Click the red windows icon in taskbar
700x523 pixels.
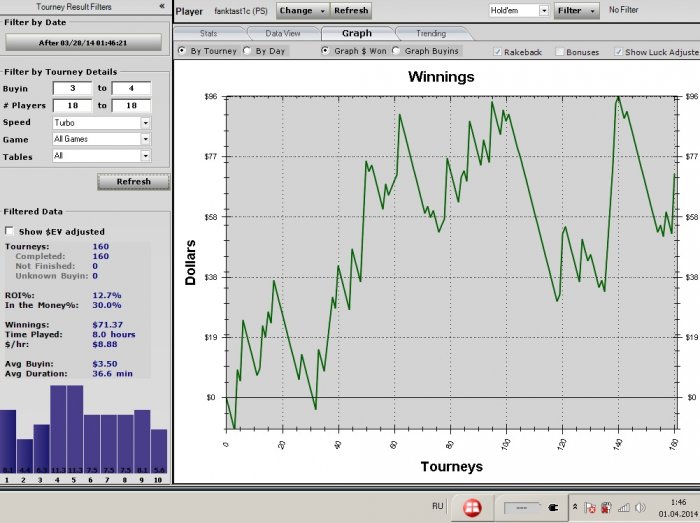point(468,507)
